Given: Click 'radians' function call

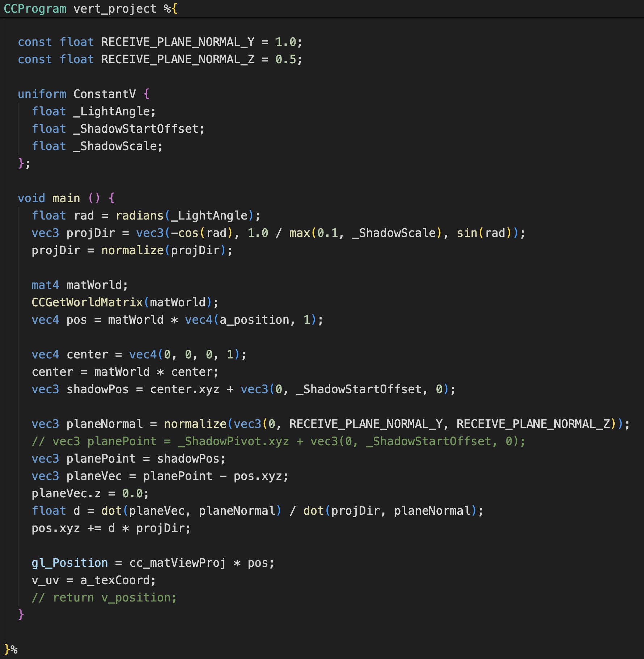Looking at the screenshot, I should [x=140, y=216].
